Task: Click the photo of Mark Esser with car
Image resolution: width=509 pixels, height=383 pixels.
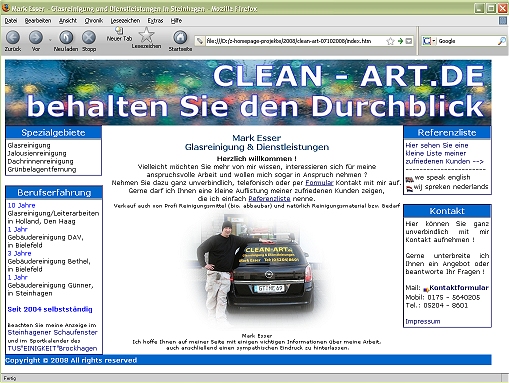Action: [x=256, y=270]
